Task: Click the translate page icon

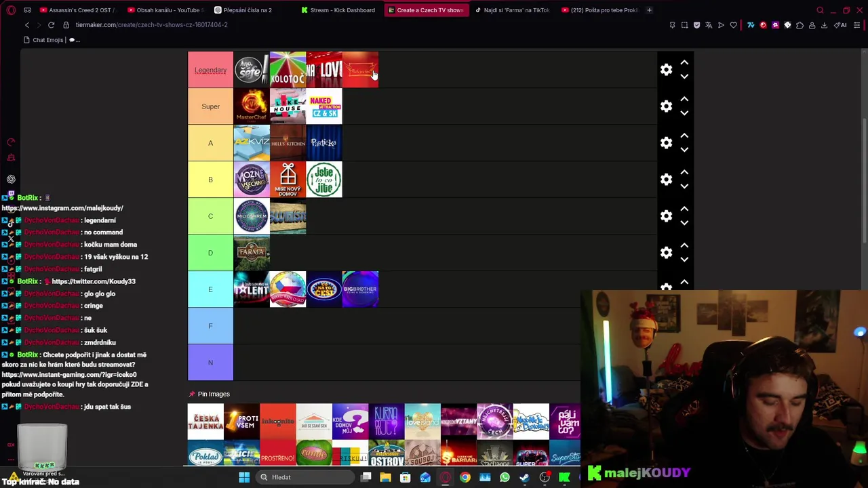Action: pyautogui.click(x=709, y=25)
